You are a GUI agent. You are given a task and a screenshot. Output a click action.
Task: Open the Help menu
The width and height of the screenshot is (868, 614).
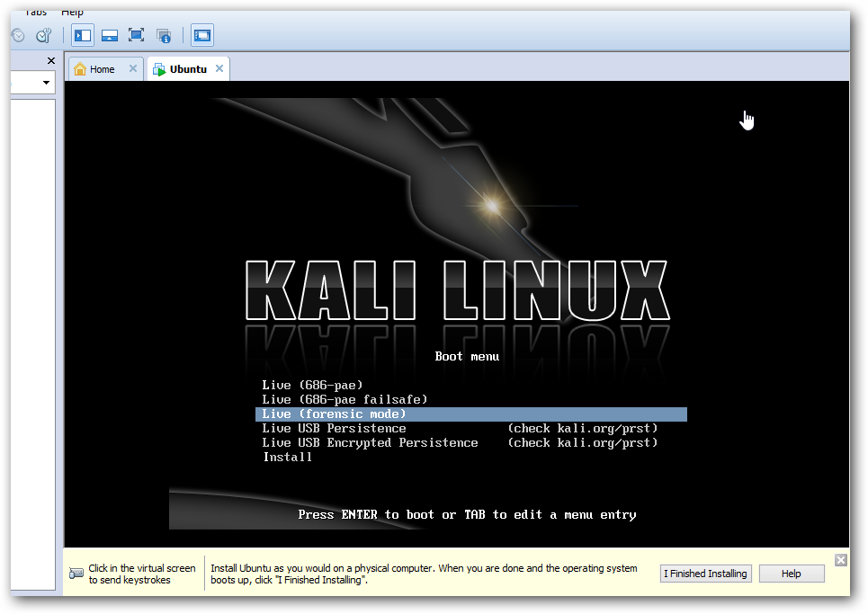(72, 12)
